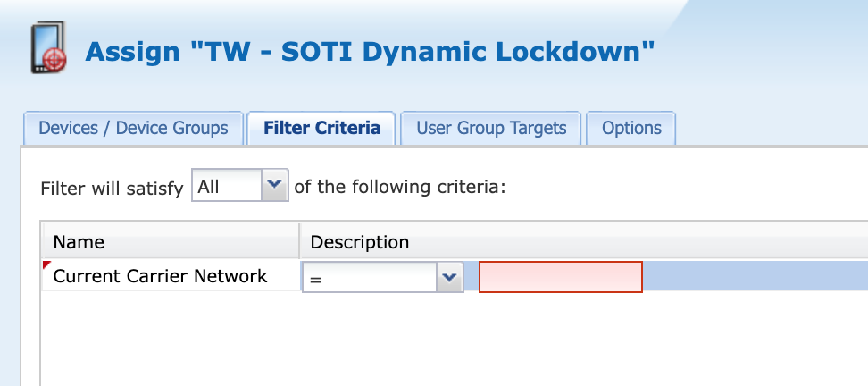Click the blue highlighted area of the row
Image resolution: width=868 pixels, height=386 pixels.
click(x=755, y=277)
